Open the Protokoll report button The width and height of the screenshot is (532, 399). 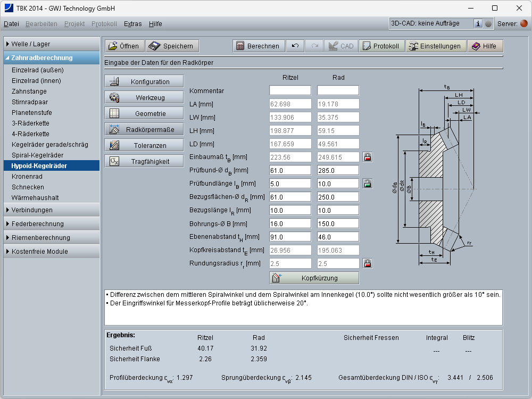(x=381, y=46)
